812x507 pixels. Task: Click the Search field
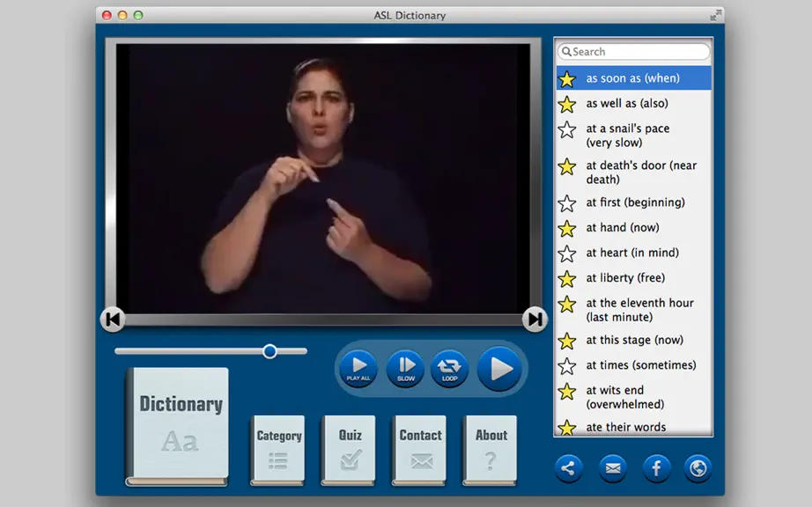(633, 52)
